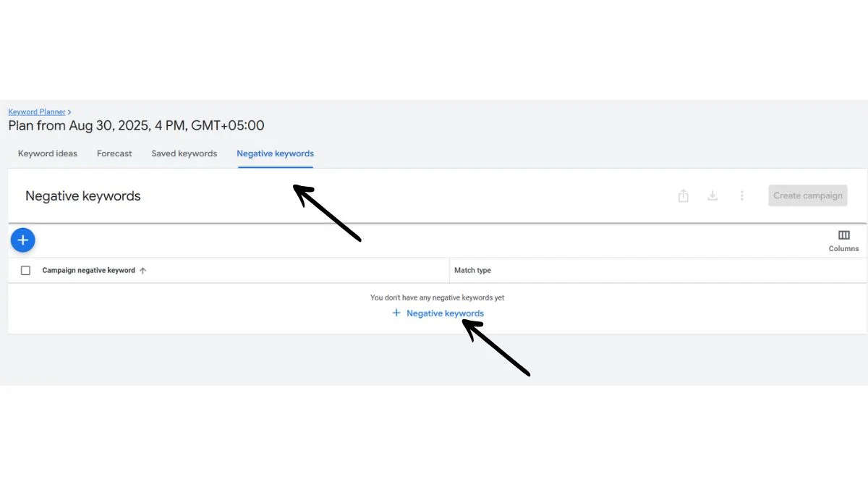Viewport: 868px width, 485px height.
Task: Click sort arrow beside Campaign negative keyword
Action: pos(142,271)
